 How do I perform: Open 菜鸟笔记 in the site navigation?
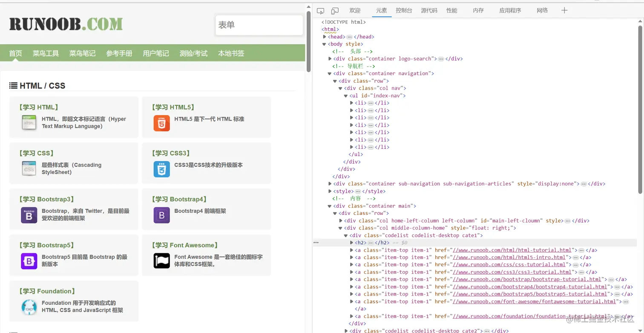[82, 53]
